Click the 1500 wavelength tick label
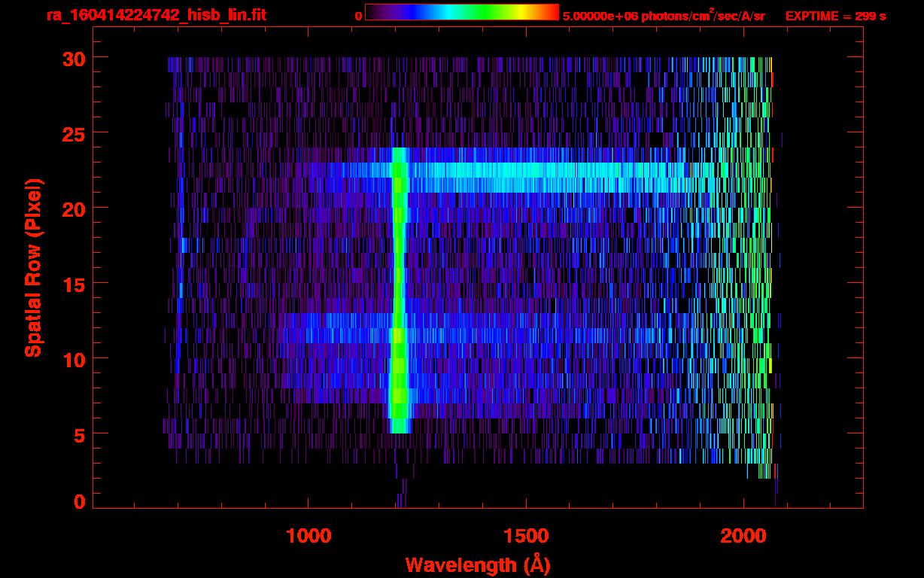Viewport: 924px width, 578px height. pos(526,536)
